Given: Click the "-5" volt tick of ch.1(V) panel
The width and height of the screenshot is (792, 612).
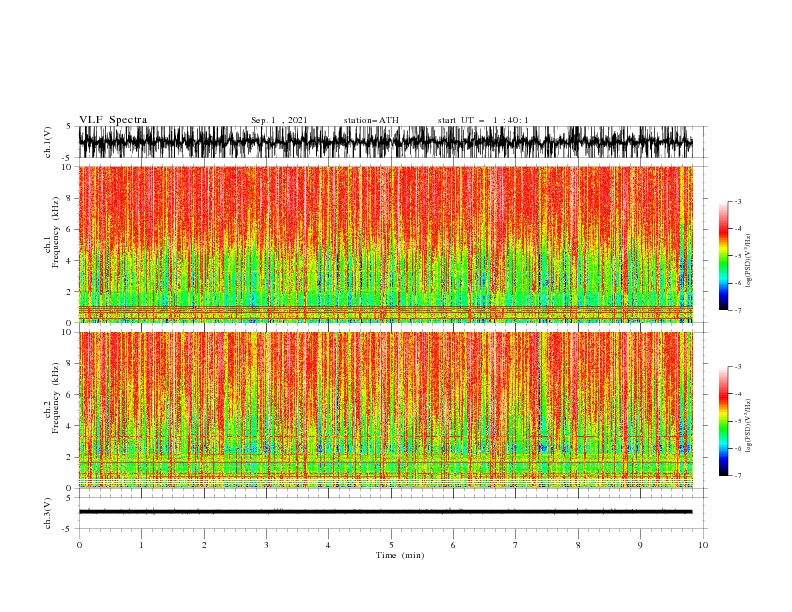Looking at the screenshot, I should pyautogui.click(x=68, y=158).
